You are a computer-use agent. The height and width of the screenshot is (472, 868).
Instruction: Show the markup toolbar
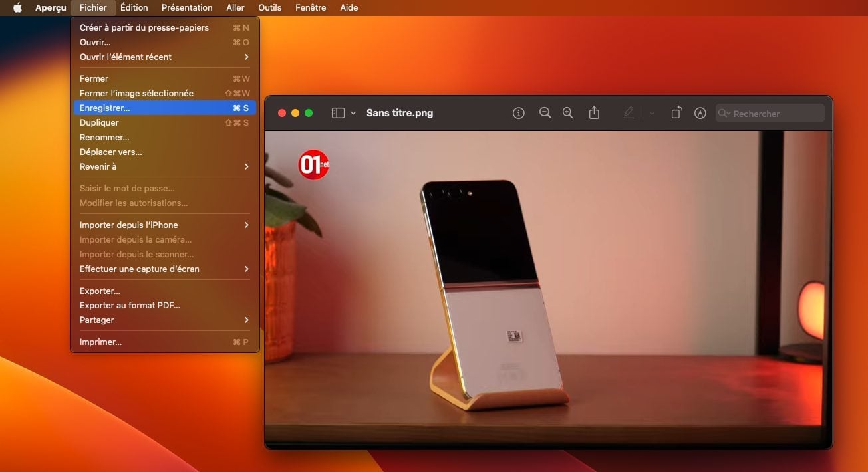tap(700, 113)
